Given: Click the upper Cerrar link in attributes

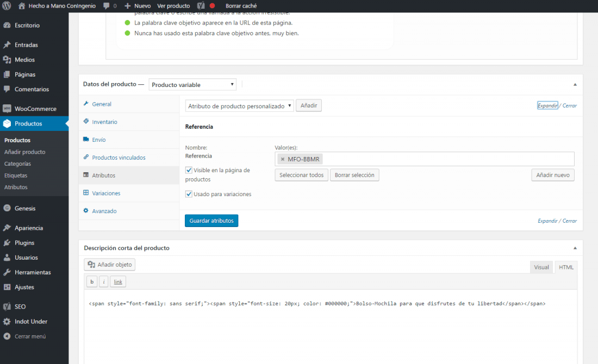Looking at the screenshot, I should pyautogui.click(x=570, y=105).
